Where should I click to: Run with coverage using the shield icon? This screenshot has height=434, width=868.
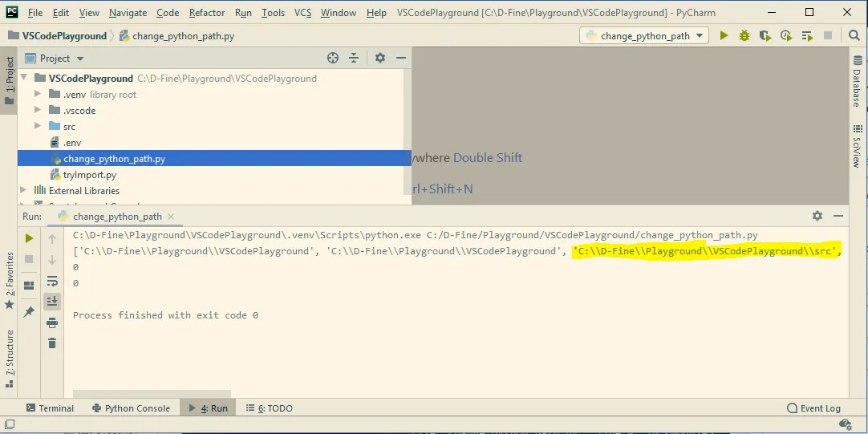click(x=765, y=36)
